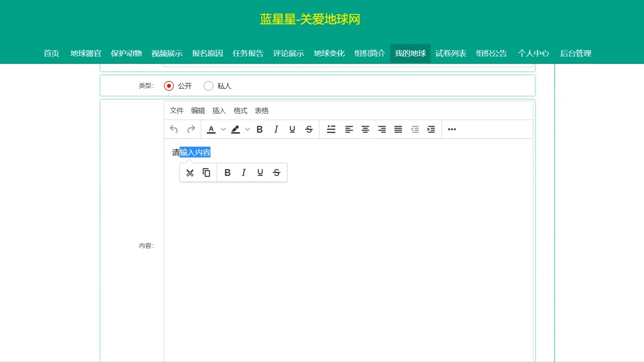The width and height of the screenshot is (644, 362).
Task: Open the 评论展示 page
Action: point(289,53)
